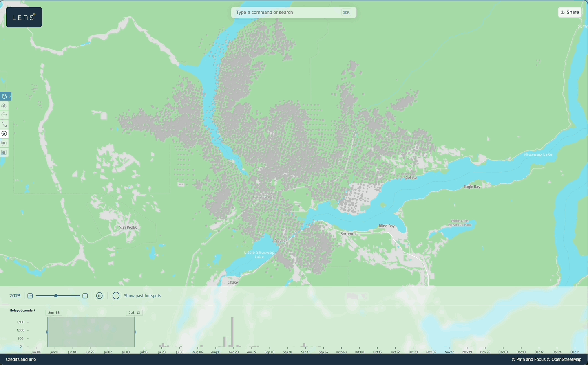Select the fire danger gauge tool

pyautogui.click(x=4, y=106)
